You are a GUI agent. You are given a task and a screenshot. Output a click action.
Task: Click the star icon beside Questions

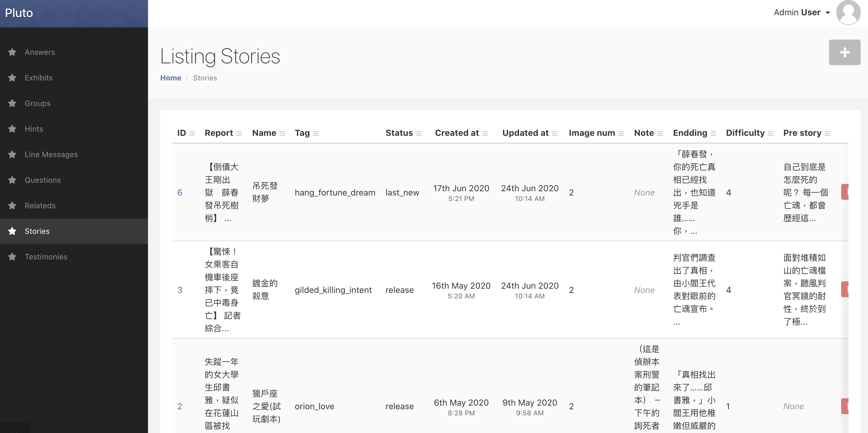[12, 180]
